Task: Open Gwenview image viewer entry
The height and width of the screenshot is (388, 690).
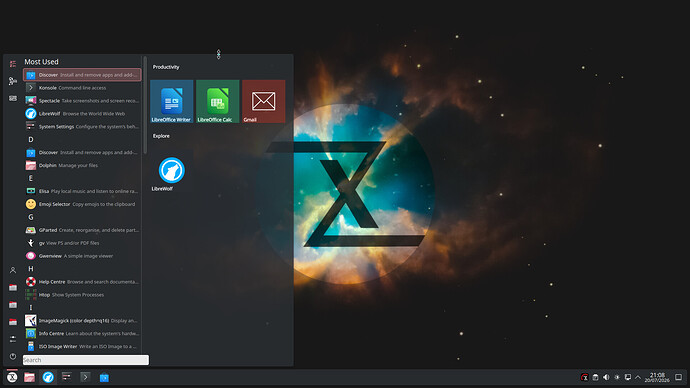Action: [82, 256]
